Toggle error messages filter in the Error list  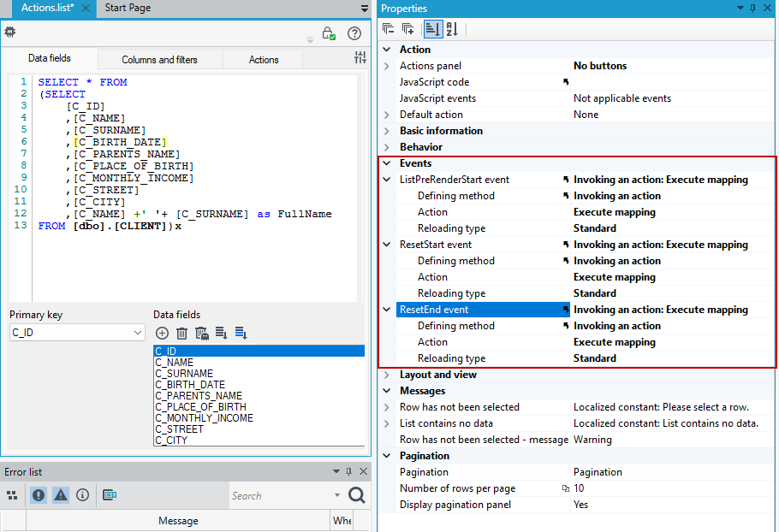tap(39, 494)
